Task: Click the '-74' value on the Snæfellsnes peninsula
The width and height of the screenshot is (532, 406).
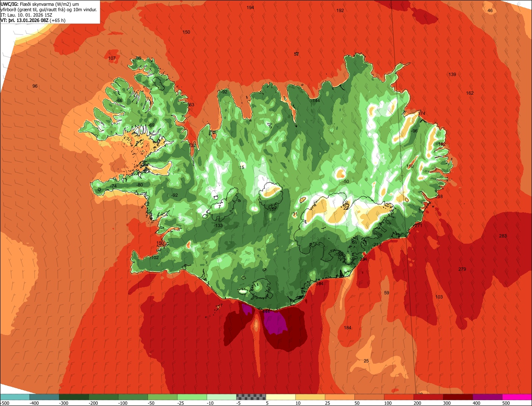Action: pos(113,186)
